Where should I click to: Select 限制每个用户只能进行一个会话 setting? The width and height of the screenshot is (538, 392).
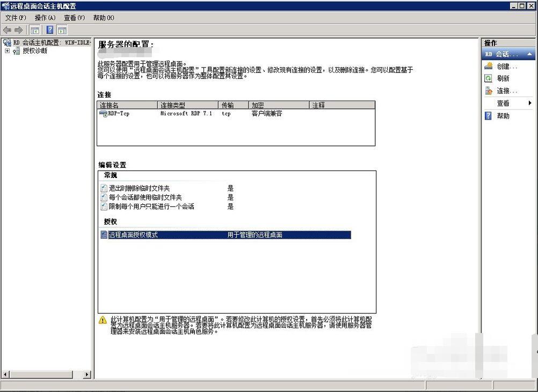coord(151,206)
